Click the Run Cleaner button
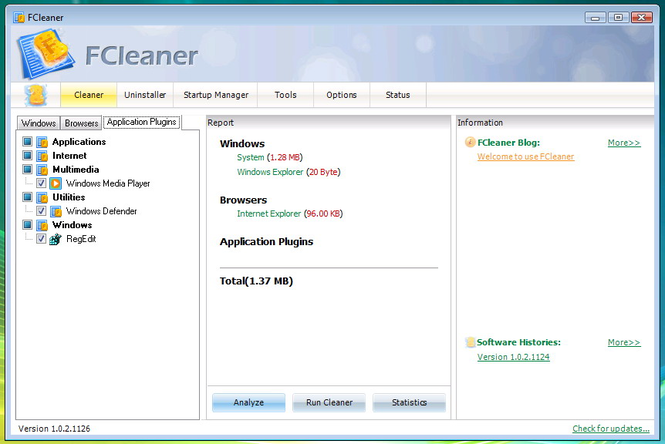 329,402
